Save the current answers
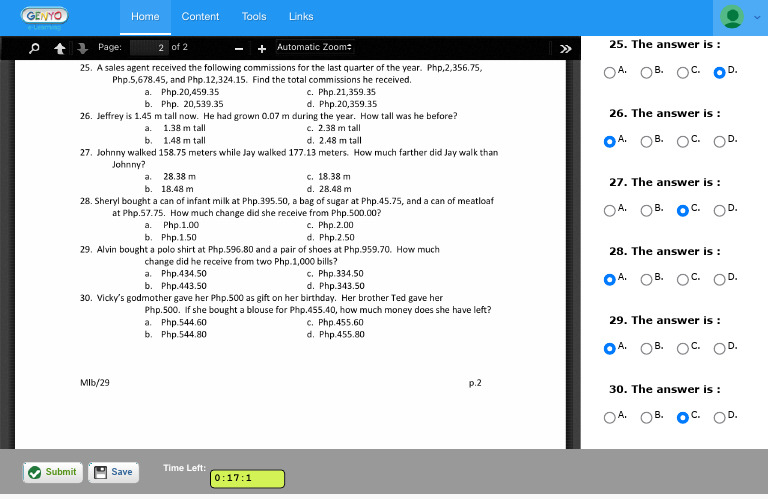Screen dimensions: 768x499 click(x=114, y=472)
